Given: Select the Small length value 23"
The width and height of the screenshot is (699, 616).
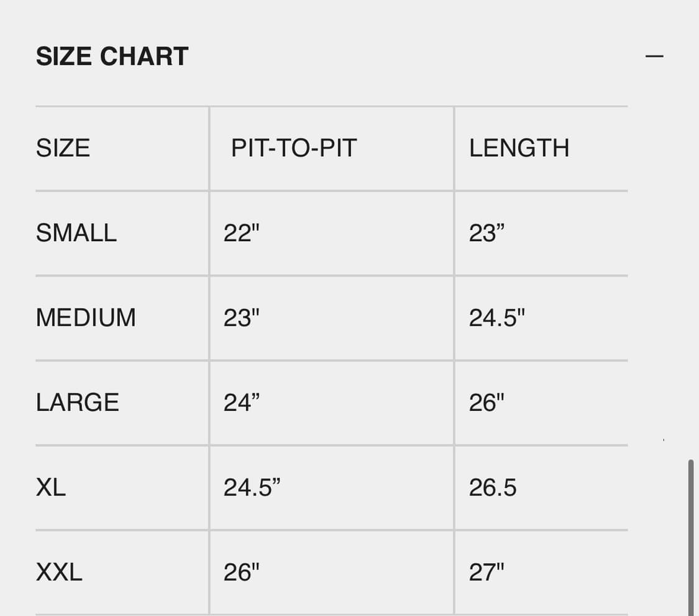Looking at the screenshot, I should pyautogui.click(x=487, y=233).
